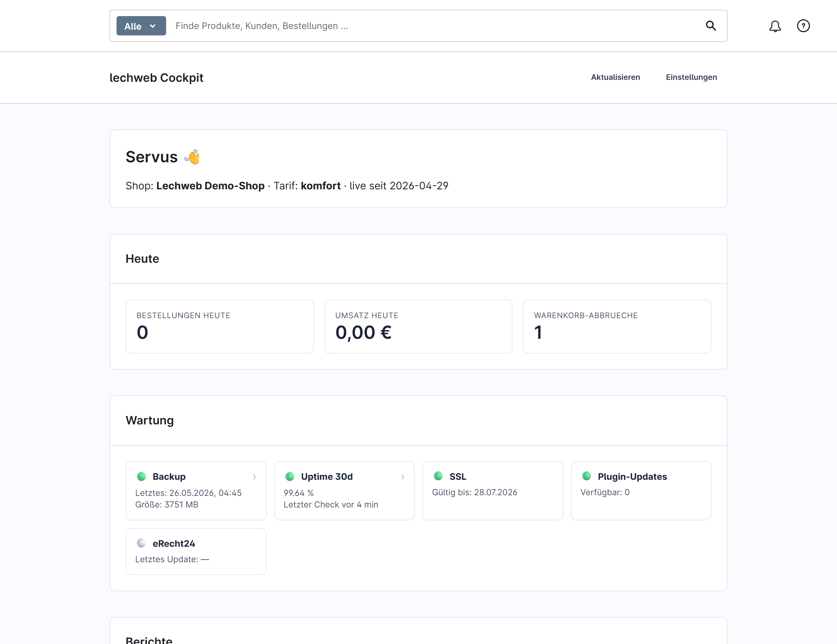Open the Alle search filter dropdown
This screenshot has width=837, height=644.
[x=141, y=26]
